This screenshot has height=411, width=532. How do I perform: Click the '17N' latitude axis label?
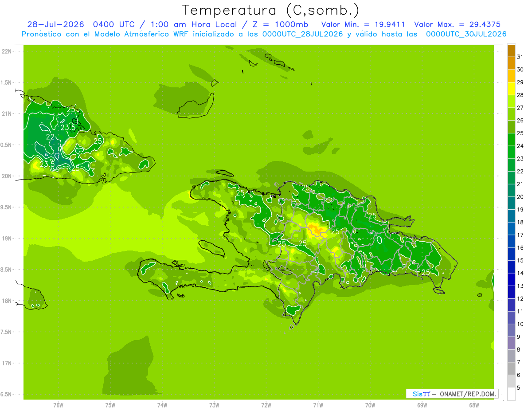(x=7, y=363)
